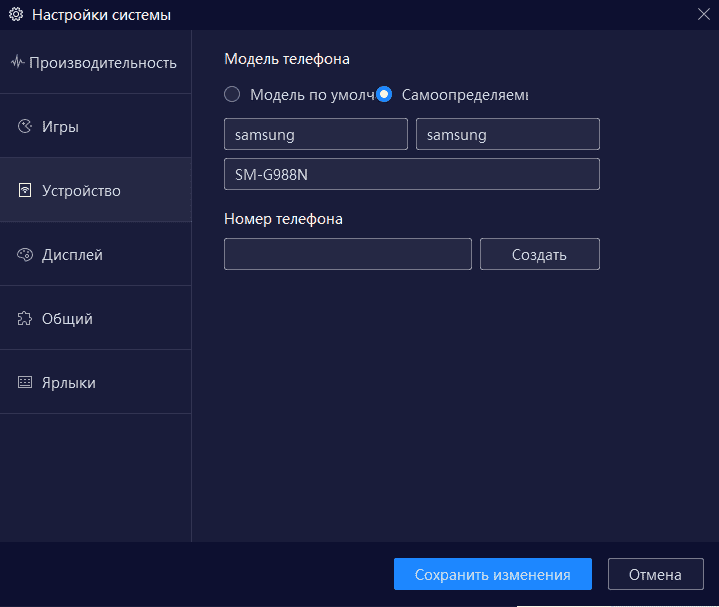
Task: Click the keyboard icon beside Ярлыки
Action: tap(25, 382)
